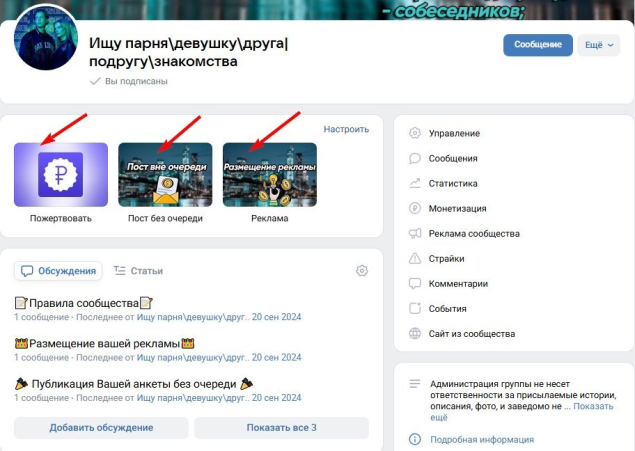Open Реклама сообщества megaphone icon

(x=415, y=234)
